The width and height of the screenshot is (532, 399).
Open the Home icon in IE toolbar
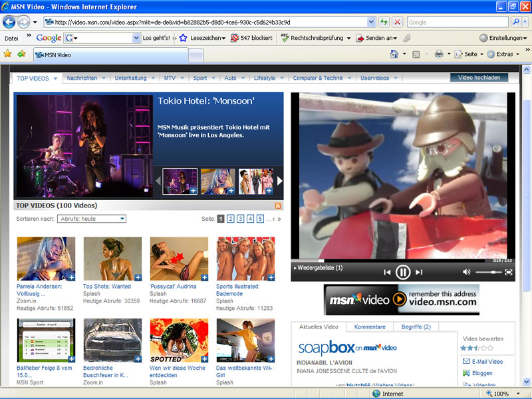point(394,54)
